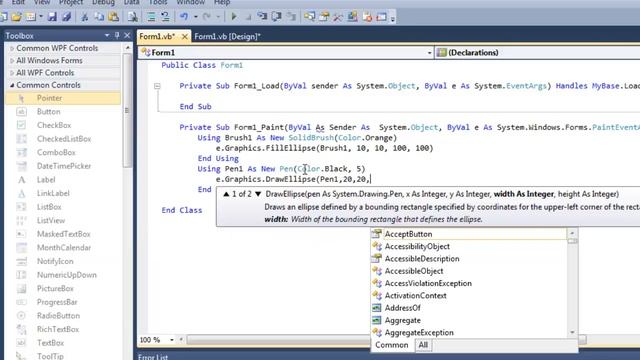The height and width of the screenshot is (360, 640).
Task: Open the toolbar overflow options arrow
Action: pos(393,18)
